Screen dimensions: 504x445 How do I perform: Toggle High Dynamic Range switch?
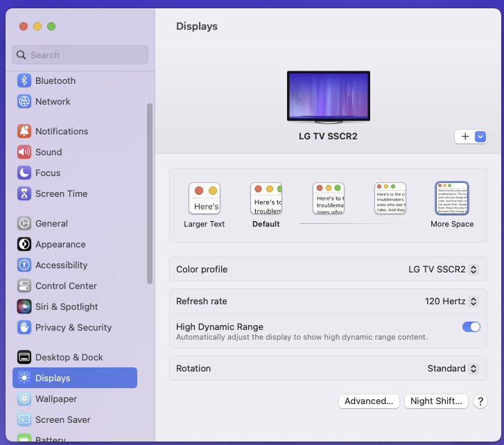point(471,326)
